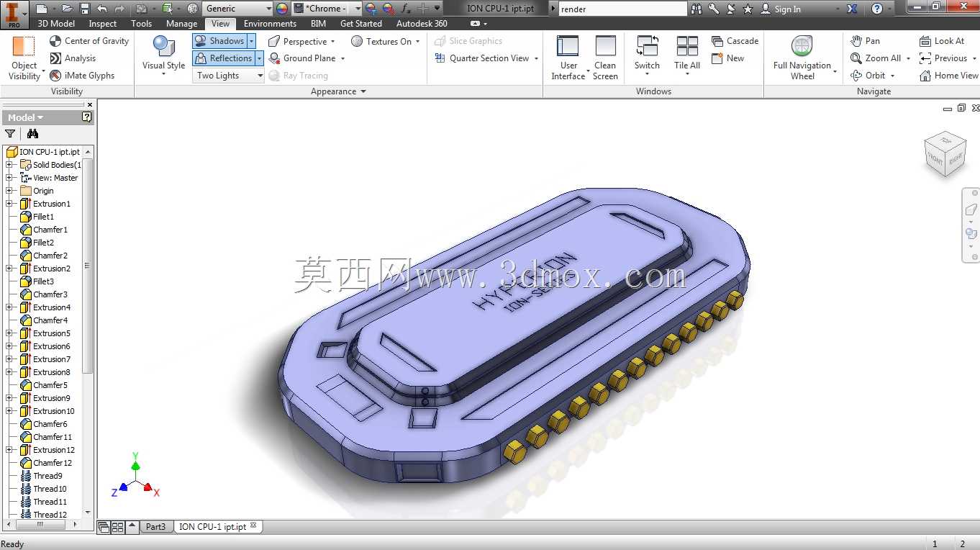Screen dimensions: 980x550
Task: Click the Cascade windows button
Action: (735, 41)
